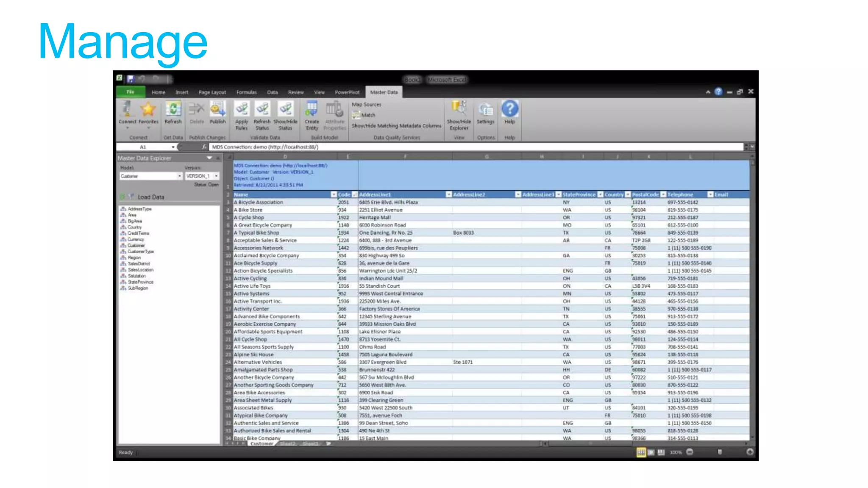The height and width of the screenshot is (488, 868).
Task: Switch to Normal view in status bar
Action: pyautogui.click(x=641, y=452)
